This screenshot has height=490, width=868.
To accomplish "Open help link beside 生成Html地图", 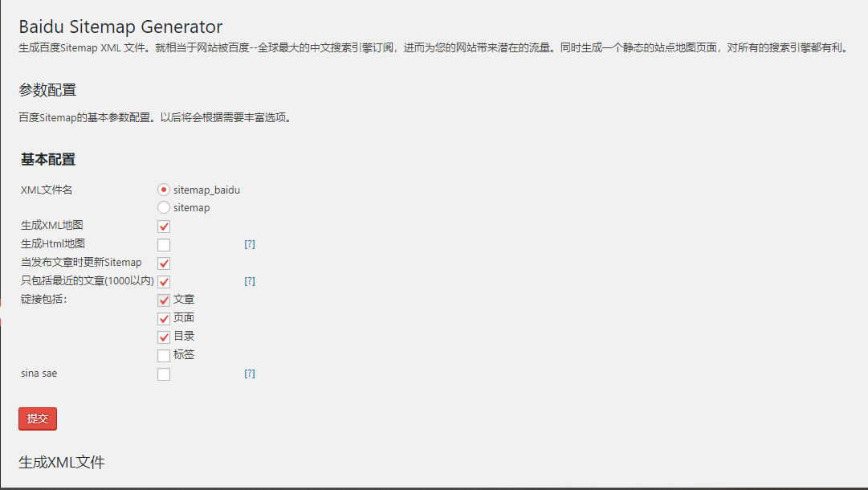I will [250, 244].
